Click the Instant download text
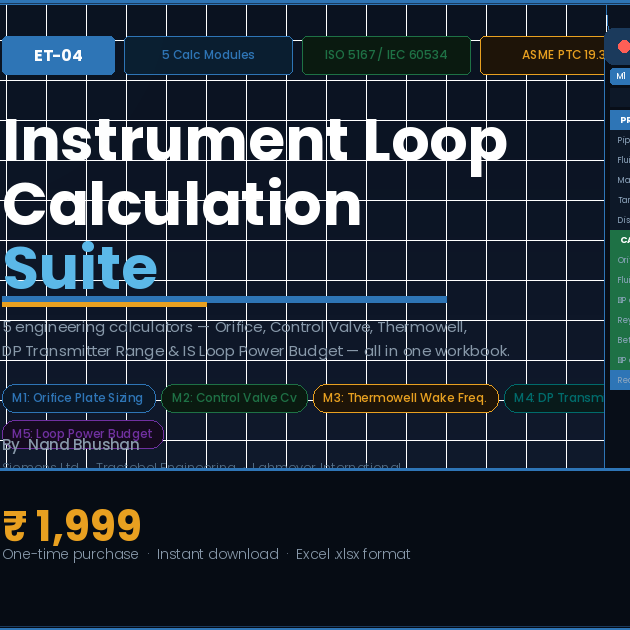 pyautogui.click(x=217, y=554)
